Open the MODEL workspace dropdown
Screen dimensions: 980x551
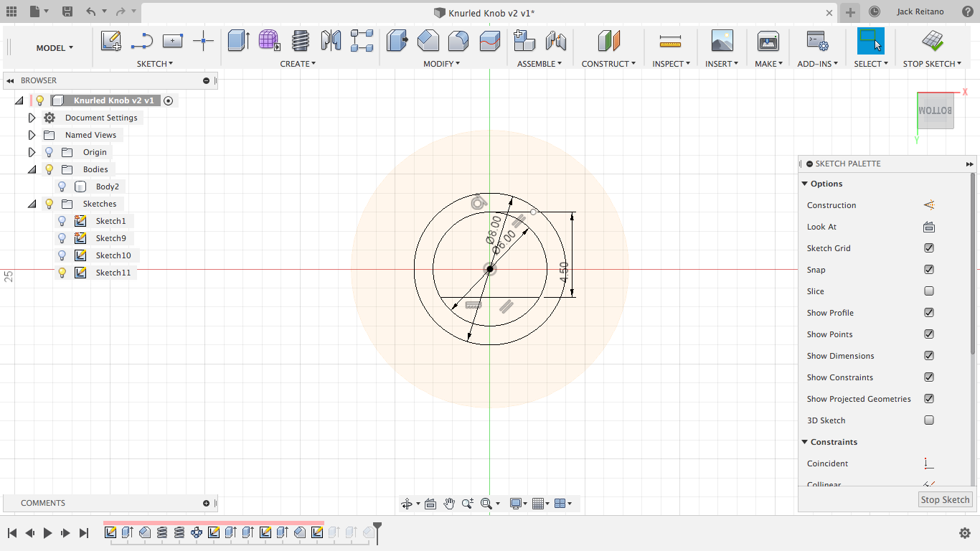[55, 48]
